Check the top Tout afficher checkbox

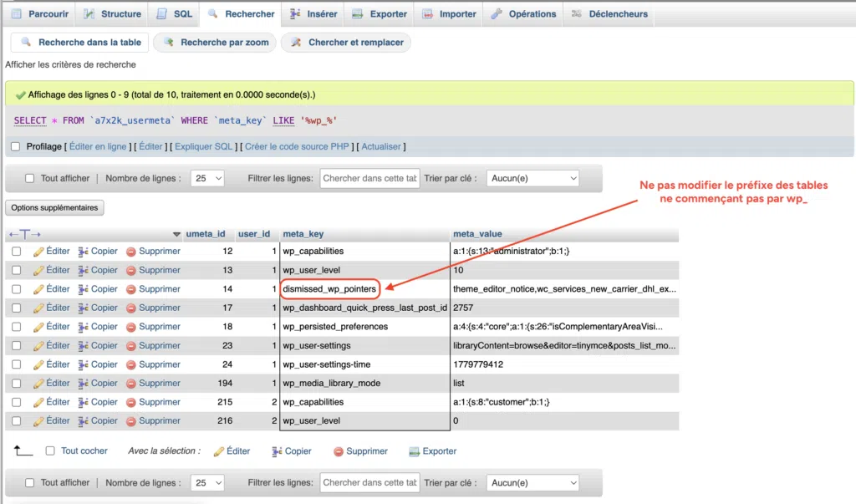coord(29,178)
